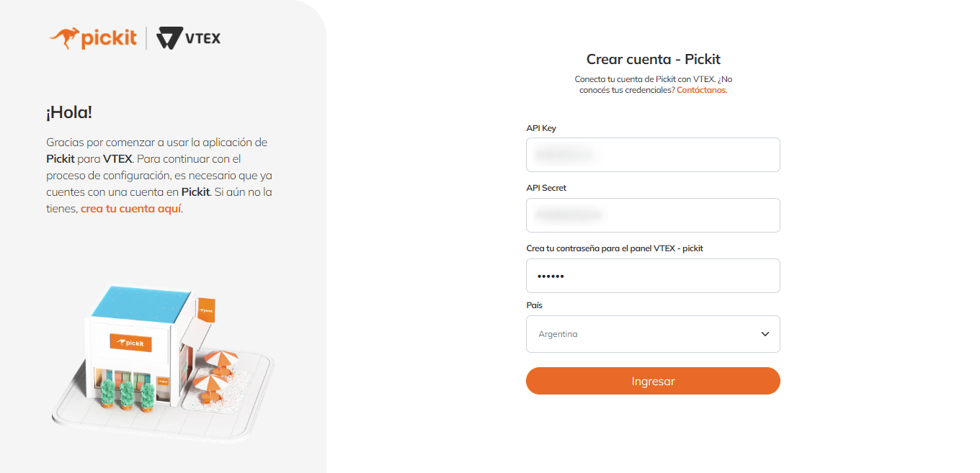This screenshot has height=473, width=980.
Task: Click the separator bar between Pickit and VTEX logos
Action: pyautogui.click(x=146, y=37)
